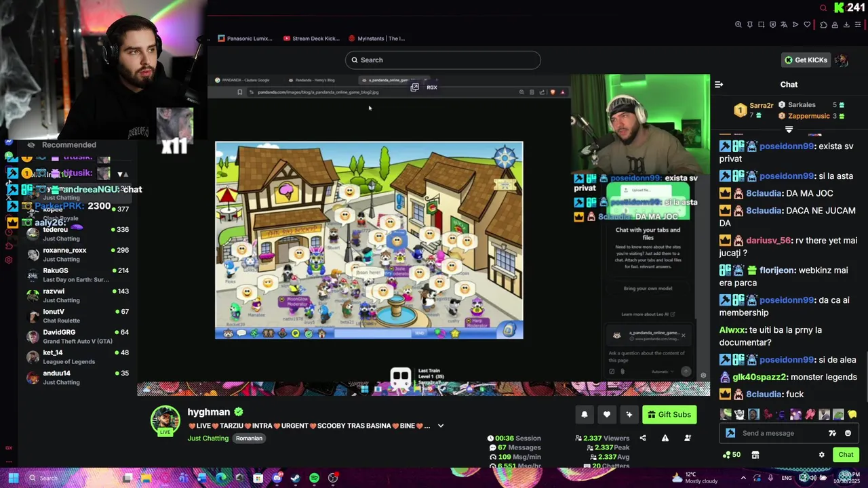Switch to Myinstants browser tab
This screenshot has height=488, width=868.
pyautogui.click(x=376, y=39)
